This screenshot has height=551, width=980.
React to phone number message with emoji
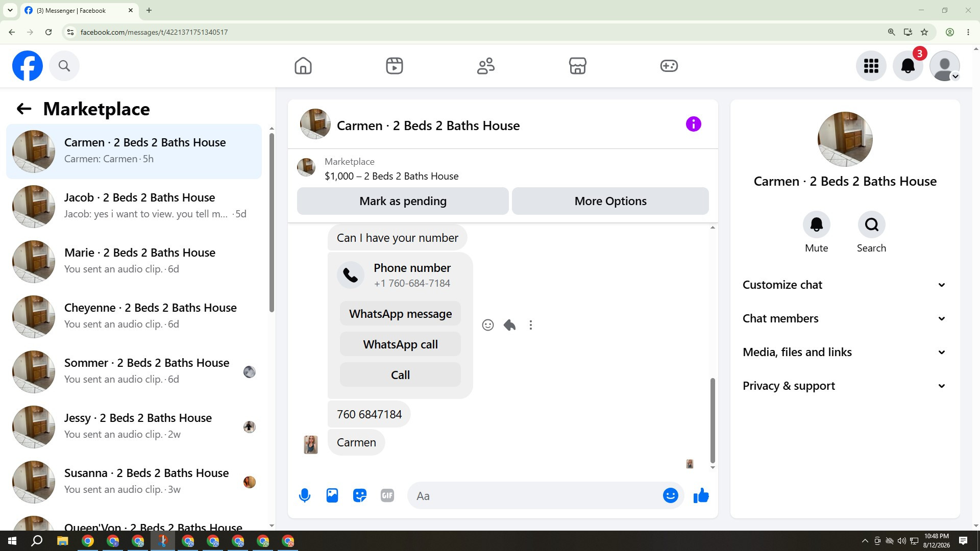[488, 325]
